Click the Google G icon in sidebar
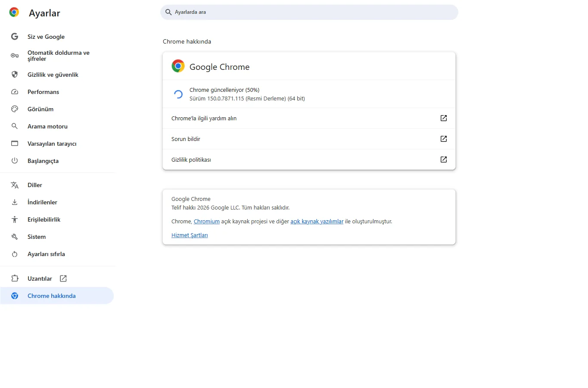The width and height of the screenshot is (588, 388). pos(15,37)
